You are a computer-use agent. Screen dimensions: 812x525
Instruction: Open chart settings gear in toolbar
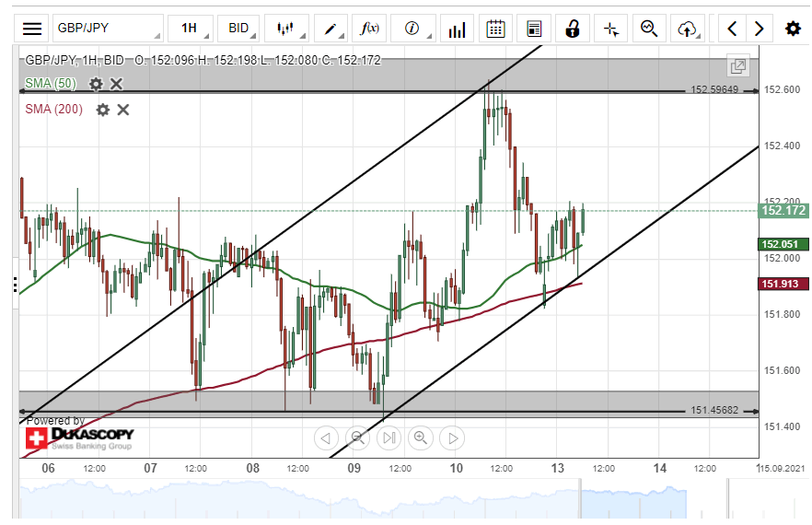(793, 28)
